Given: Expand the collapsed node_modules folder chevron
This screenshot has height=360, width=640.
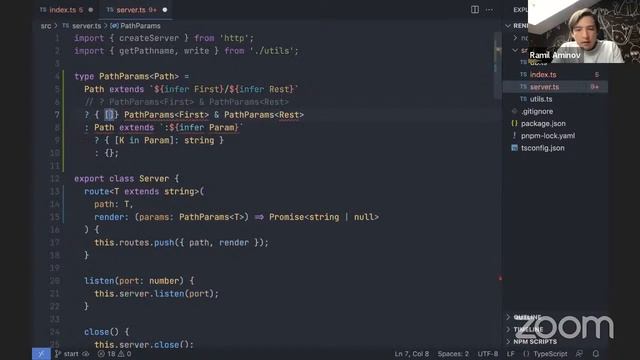Looking at the screenshot, I should pos(515,38).
